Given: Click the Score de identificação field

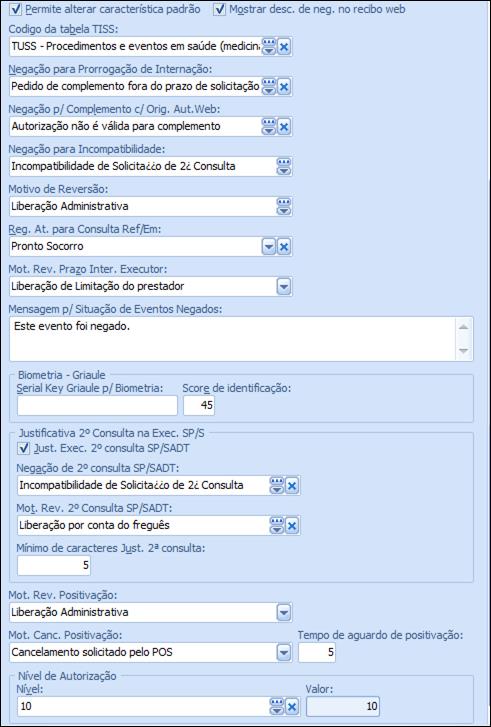Looking at the screenshot, I should coord(199,405).
